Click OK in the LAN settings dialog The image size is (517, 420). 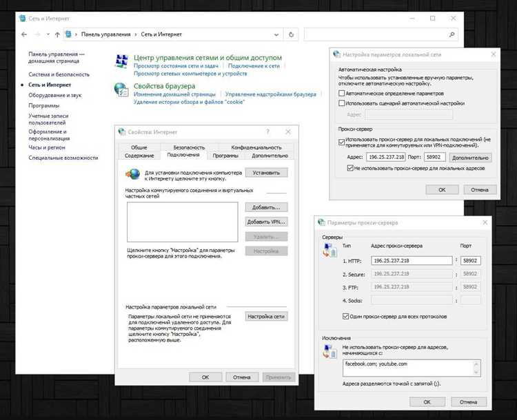pos(442,190)
